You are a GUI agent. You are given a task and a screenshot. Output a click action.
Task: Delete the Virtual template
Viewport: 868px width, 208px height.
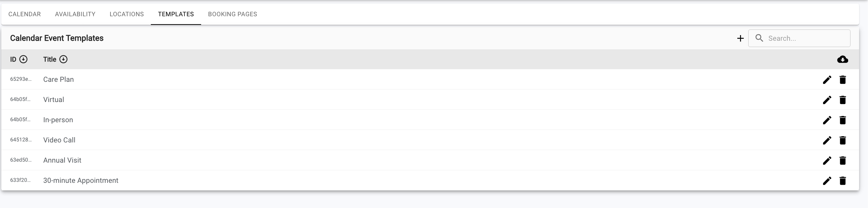pos(843,100)
